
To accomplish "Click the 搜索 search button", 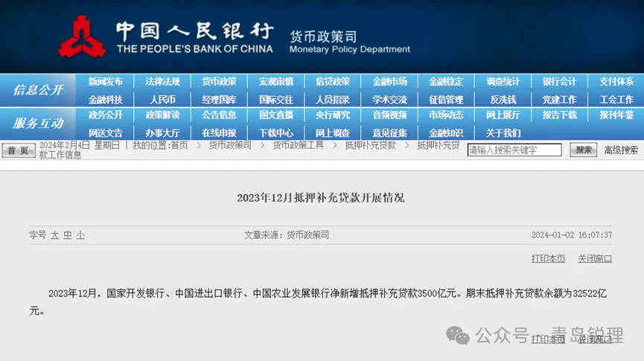I will click(x=583, y=150).
